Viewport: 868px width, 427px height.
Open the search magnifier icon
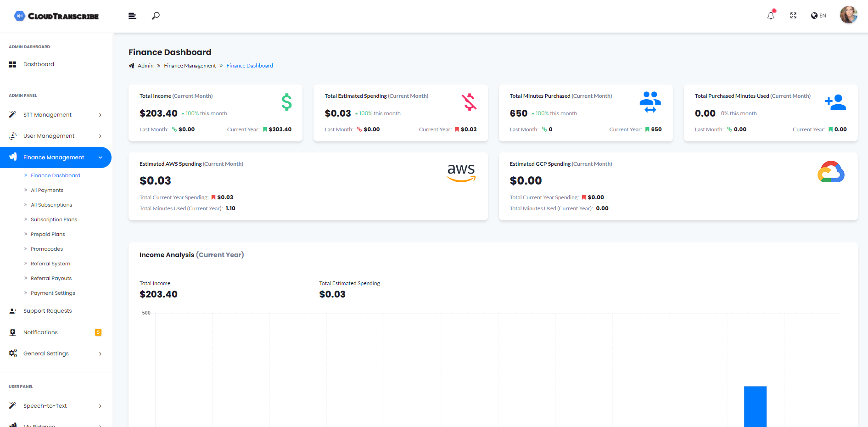[156, 16]
